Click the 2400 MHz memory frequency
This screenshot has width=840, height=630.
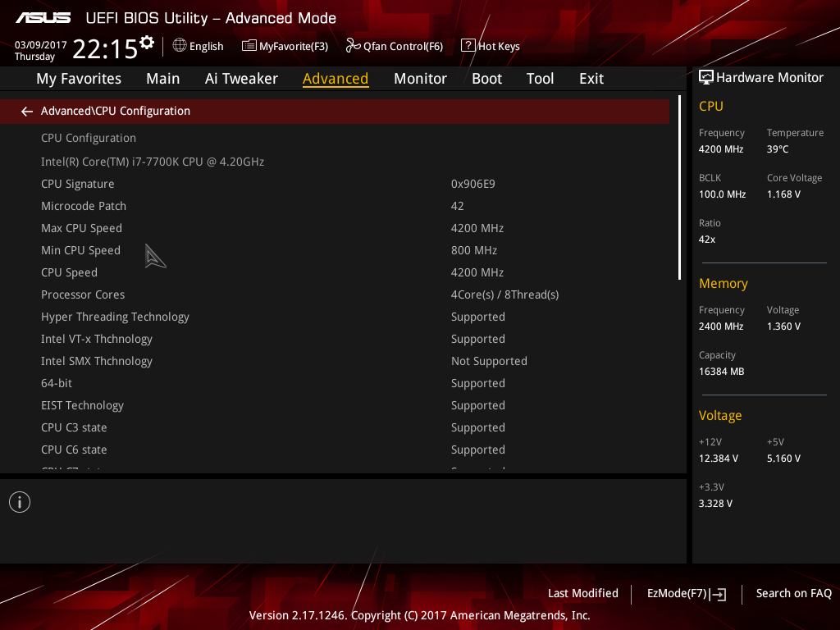(720, 326)
